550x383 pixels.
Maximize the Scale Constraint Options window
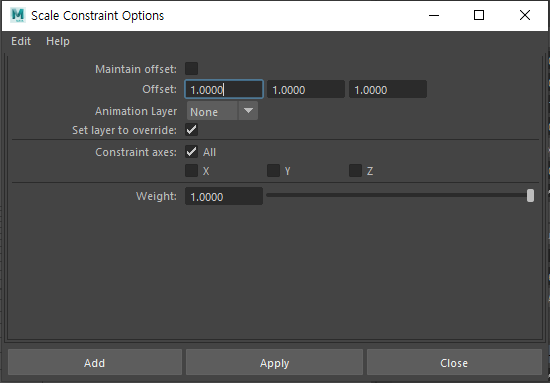(x=479, y=15)
